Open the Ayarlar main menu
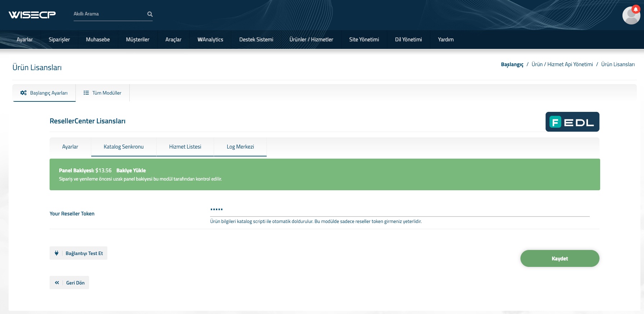Viewport: 644px width, 314px height. [24, 40]
